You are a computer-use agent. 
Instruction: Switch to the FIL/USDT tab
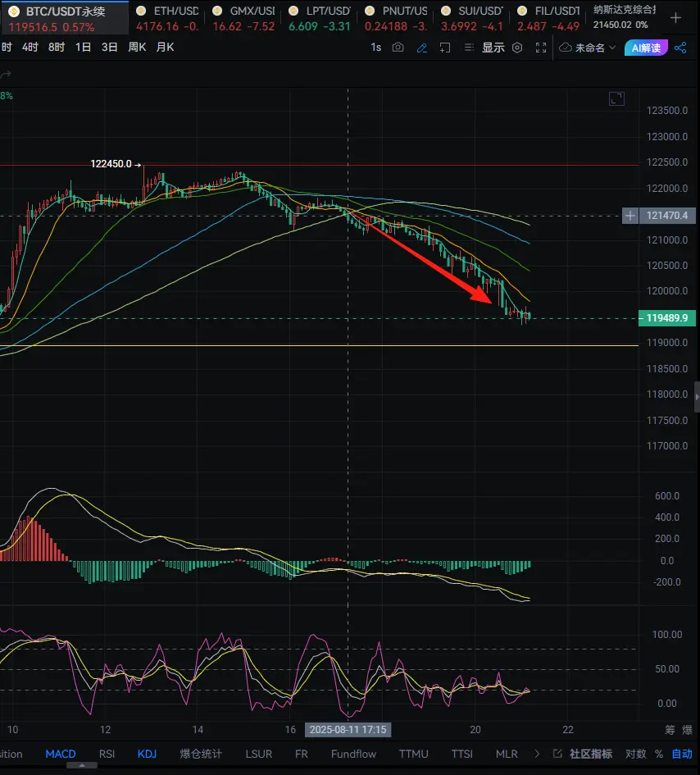coord(548,18)
